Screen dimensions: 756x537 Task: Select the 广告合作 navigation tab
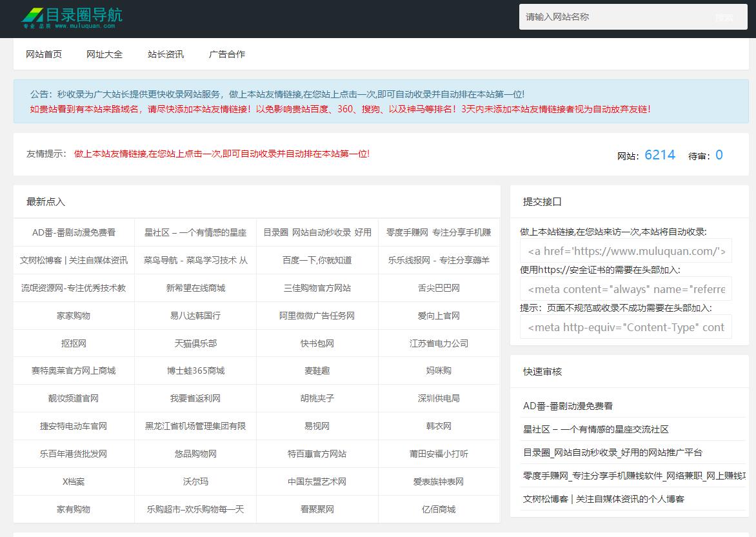click(226, 54)
